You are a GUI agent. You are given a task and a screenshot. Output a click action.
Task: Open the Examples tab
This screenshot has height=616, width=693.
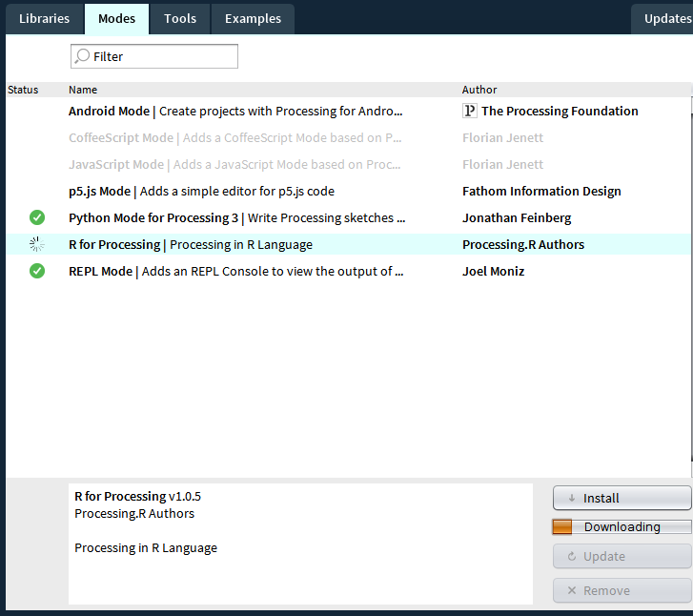[253, 18]
